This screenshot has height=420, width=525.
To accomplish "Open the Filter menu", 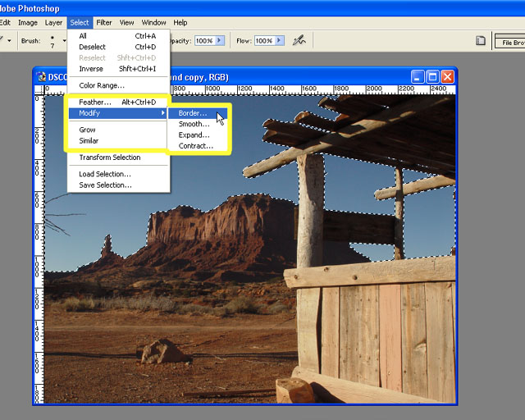I will tap(104, 22).
